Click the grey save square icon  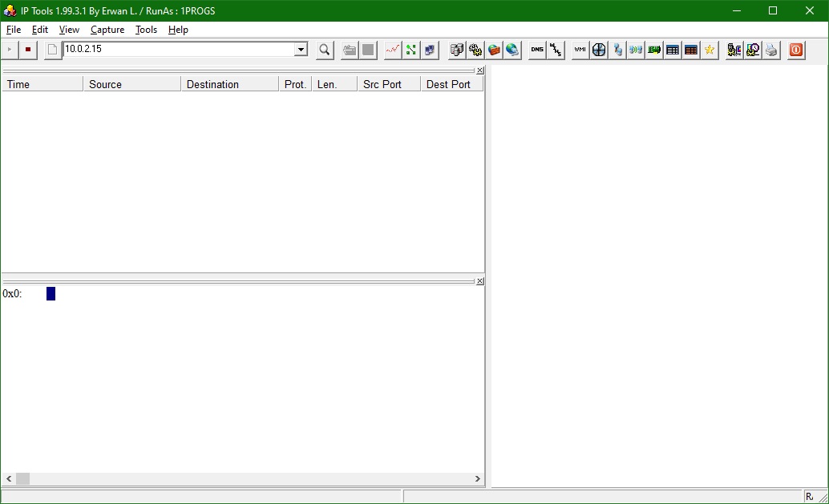point(368,50)
